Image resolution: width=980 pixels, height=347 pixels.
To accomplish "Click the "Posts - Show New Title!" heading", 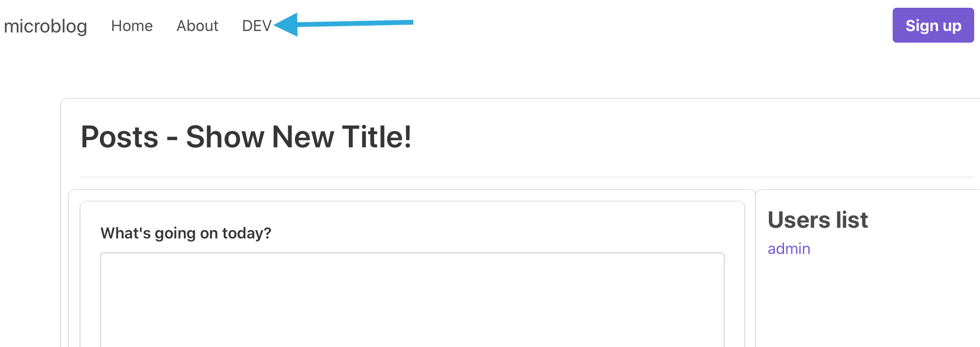I will (246, 137).
